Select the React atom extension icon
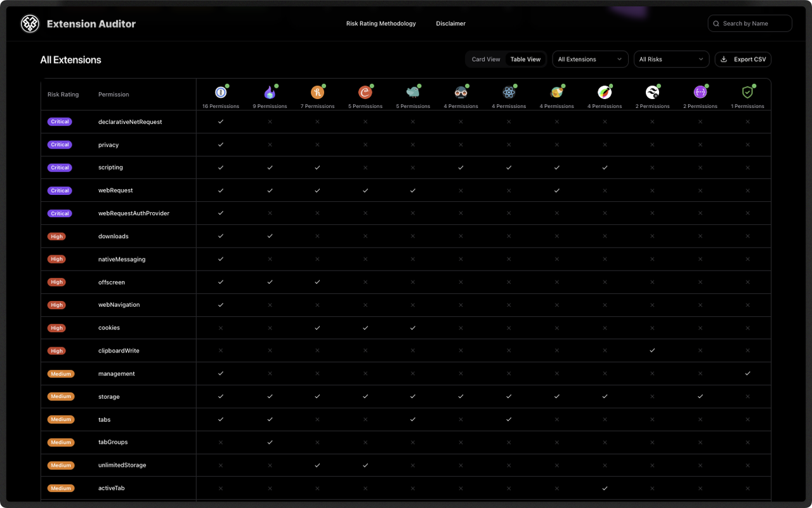Screen dimensions: 812x508 coord(509,93)
